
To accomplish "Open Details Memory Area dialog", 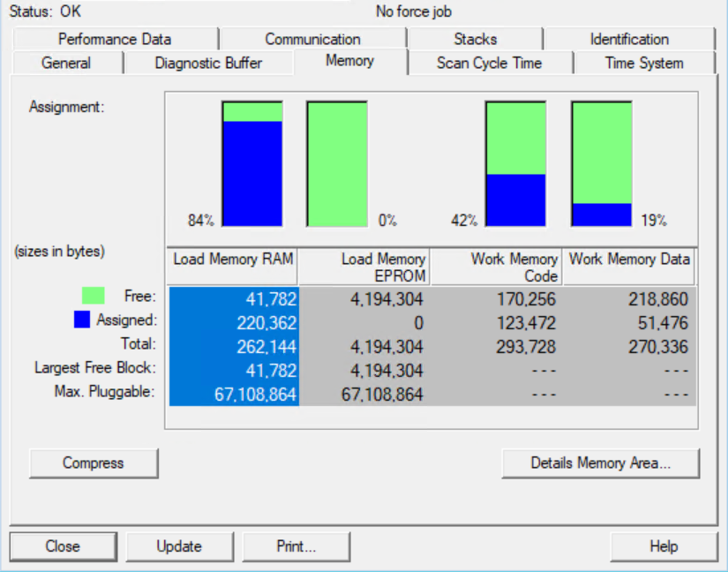I will [600, 463].
